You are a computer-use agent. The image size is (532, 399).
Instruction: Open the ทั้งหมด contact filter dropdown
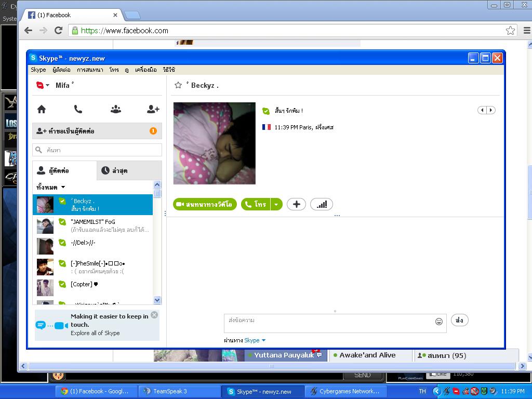coord(51,187)
